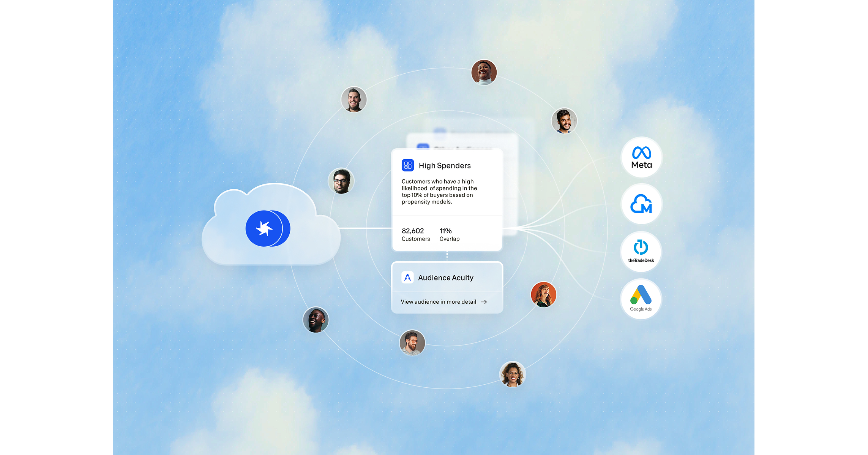Select the laughing bald man avatar below the cloud
Viewport: 868px width, 455px height.
316,320
